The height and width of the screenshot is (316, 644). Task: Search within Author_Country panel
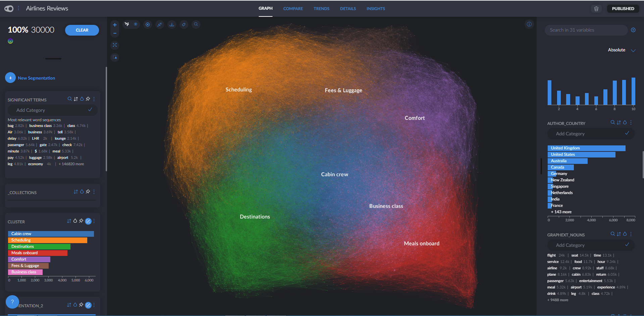coord(613,123)
